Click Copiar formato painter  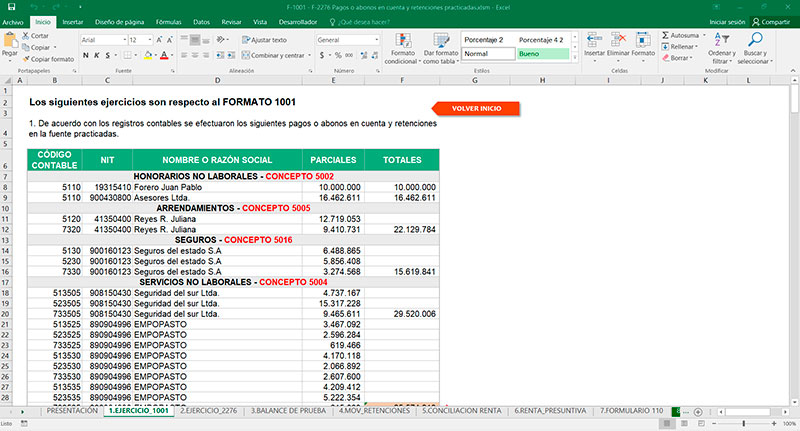pyautogui.click(x=48, y=59)
